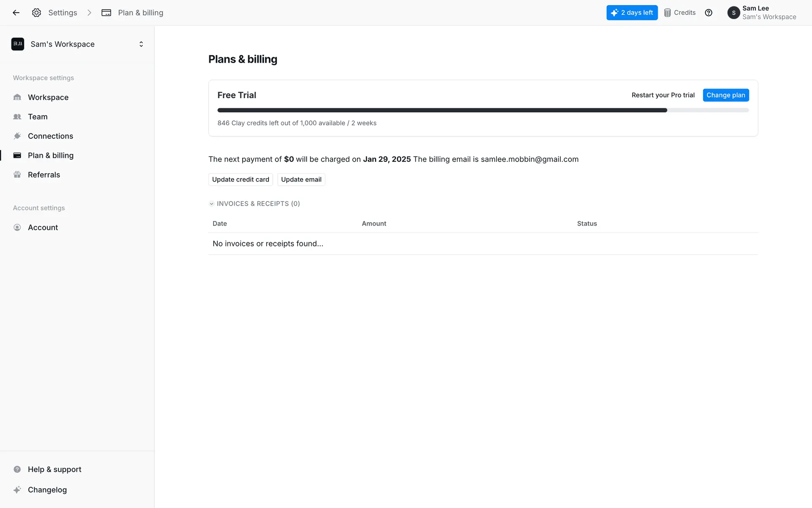Click Update credit card button
Image resolution: width=812 pixels, height=508 pixels.
(x=240, y=179)
